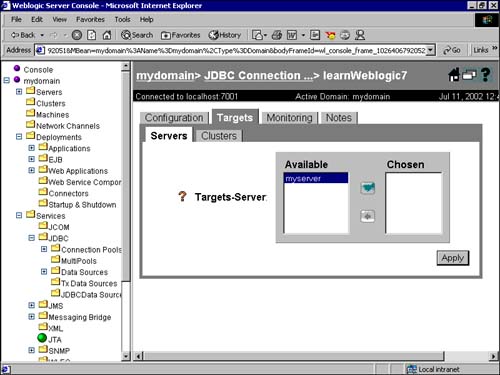Open the Search toolbar button
Screen dimensions: 500x375
pos(137,35)
